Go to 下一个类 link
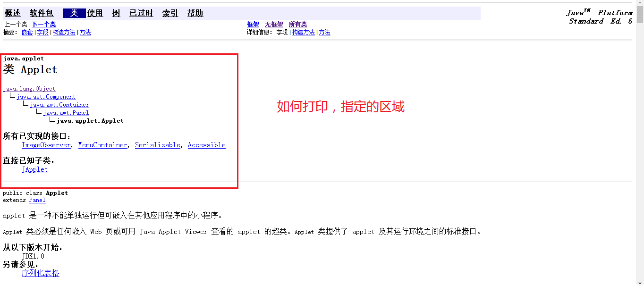644x285 pixels. pyautogui.click(x=43, y=25)
